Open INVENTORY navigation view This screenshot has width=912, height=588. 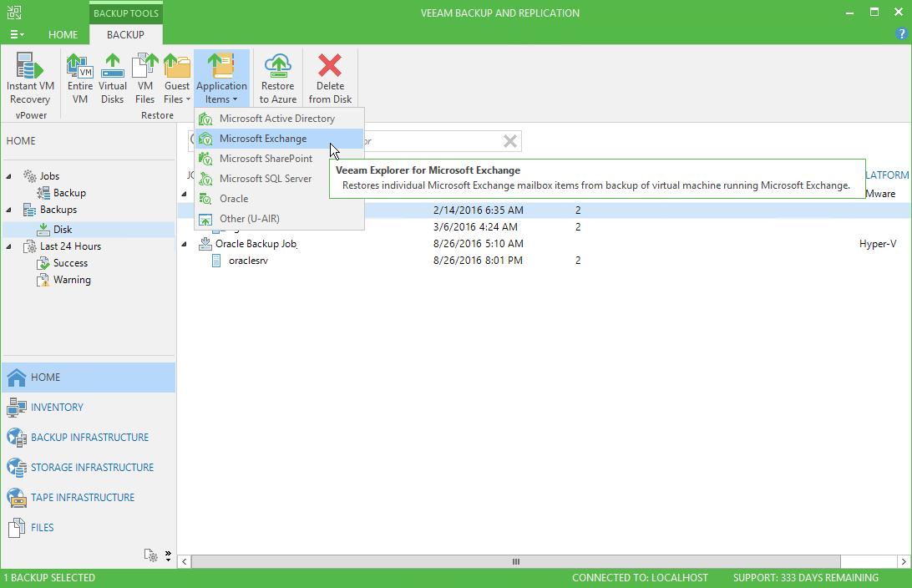[x=89, y=407]
